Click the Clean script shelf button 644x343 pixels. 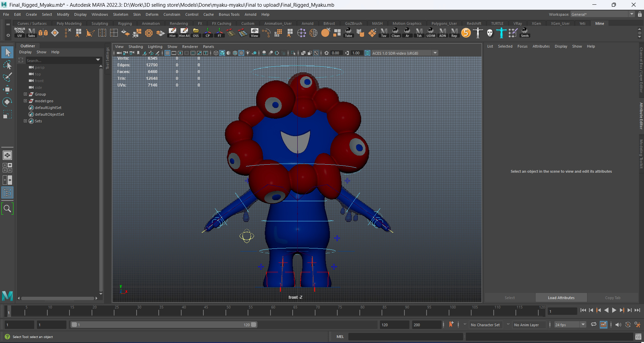pos(396,33)
